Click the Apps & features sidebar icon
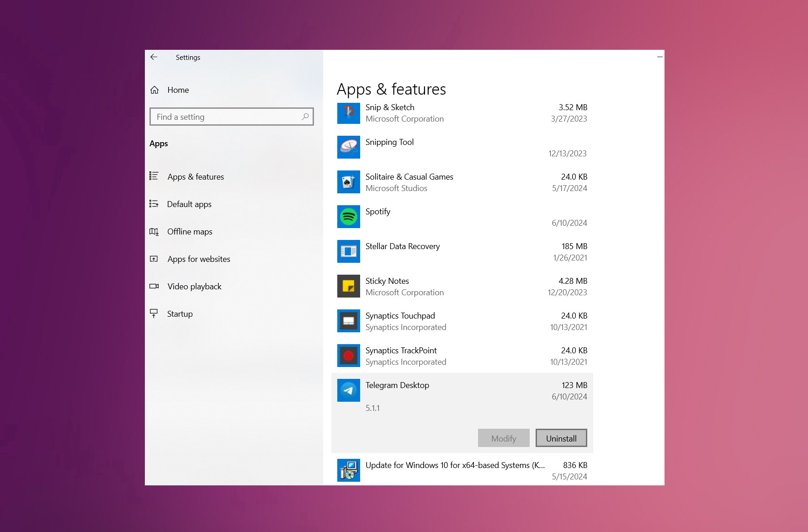 pos(154,176)
